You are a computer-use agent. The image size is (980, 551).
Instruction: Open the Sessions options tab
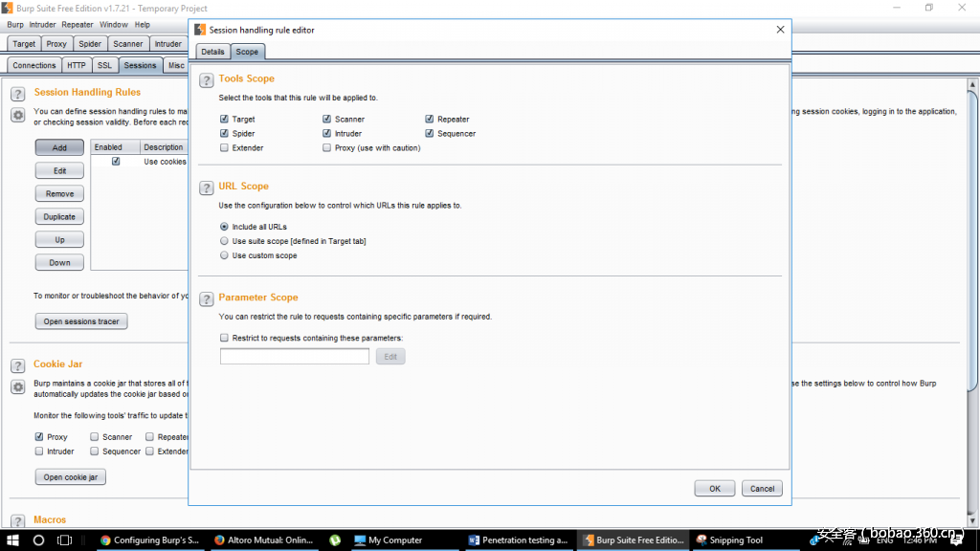coord(140,65)
